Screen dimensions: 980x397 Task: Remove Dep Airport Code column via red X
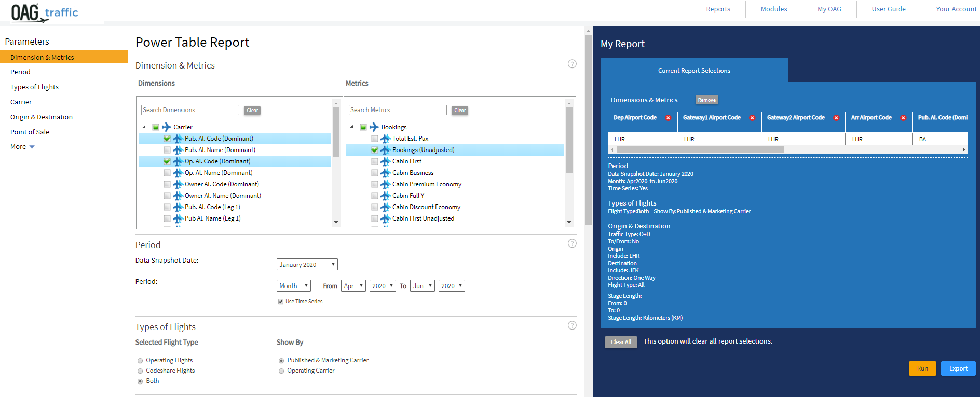(668, 118)
